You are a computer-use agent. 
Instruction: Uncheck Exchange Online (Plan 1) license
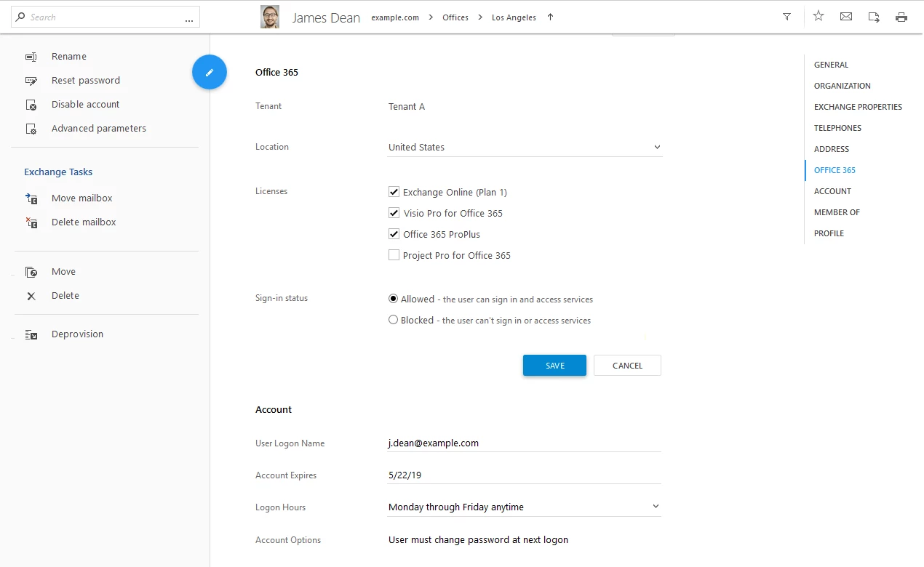point(394,192)
